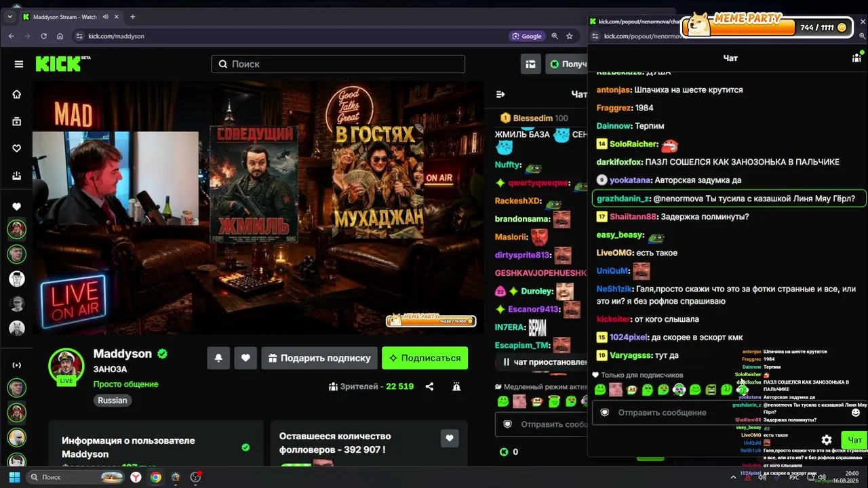
Task: Reload the kick.com/maddyson page
Action: (44, 36)
